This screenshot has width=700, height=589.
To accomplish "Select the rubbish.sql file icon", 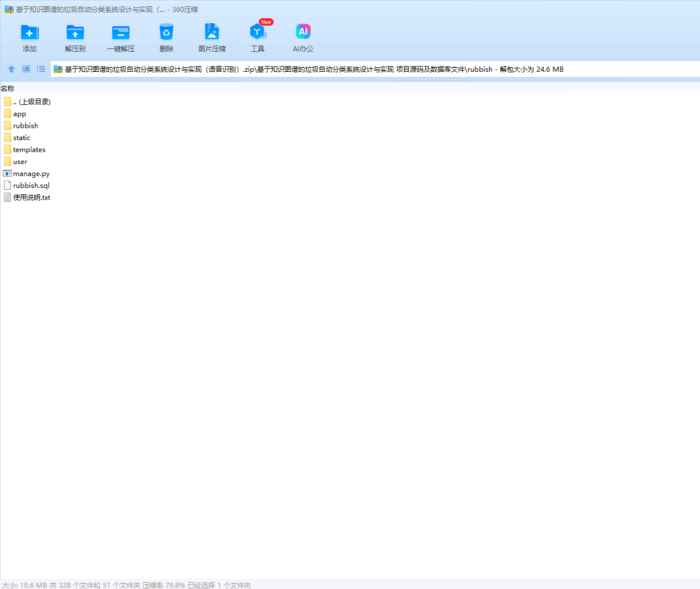I will click(7, 185).
